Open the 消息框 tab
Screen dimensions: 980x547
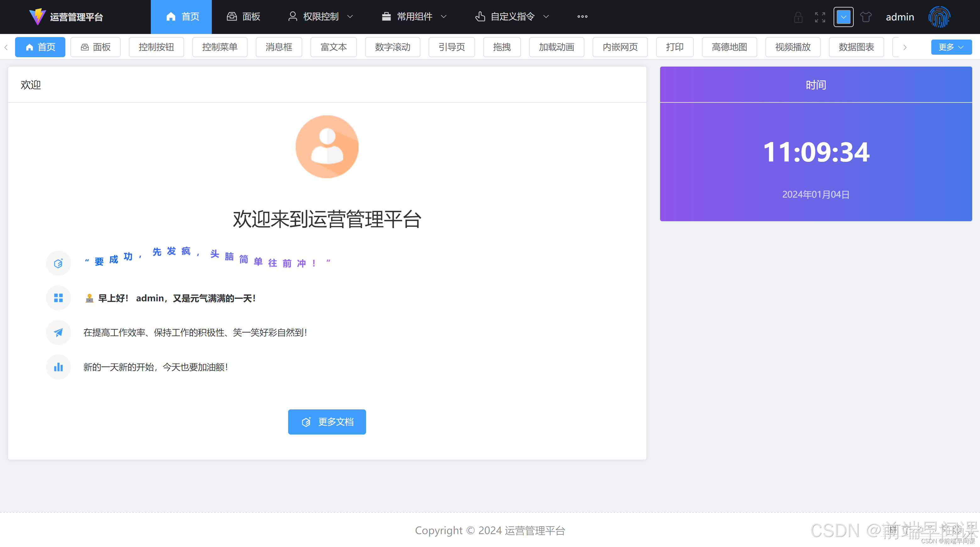tap(279, 47)
